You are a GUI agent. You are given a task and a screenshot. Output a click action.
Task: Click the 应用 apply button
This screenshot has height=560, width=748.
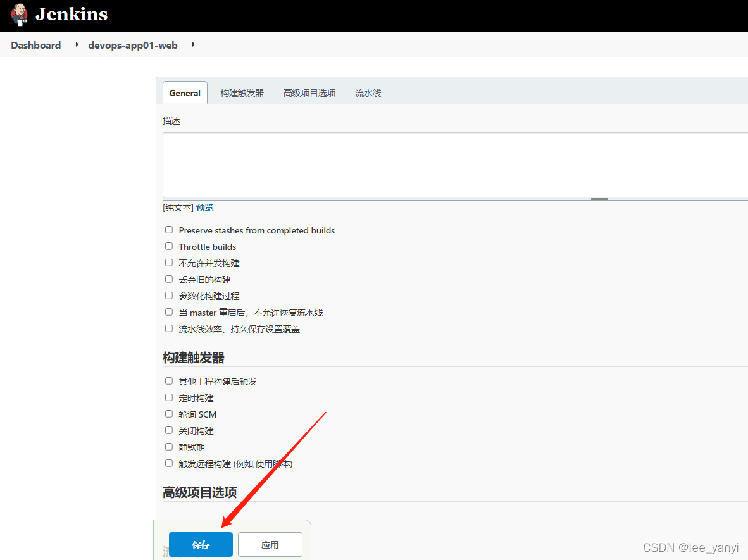270,544
